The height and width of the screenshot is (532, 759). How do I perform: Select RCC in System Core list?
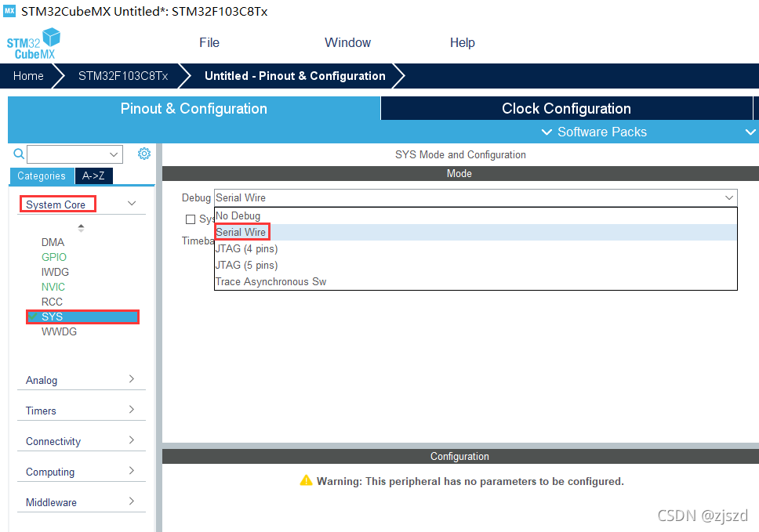[52, 302]
